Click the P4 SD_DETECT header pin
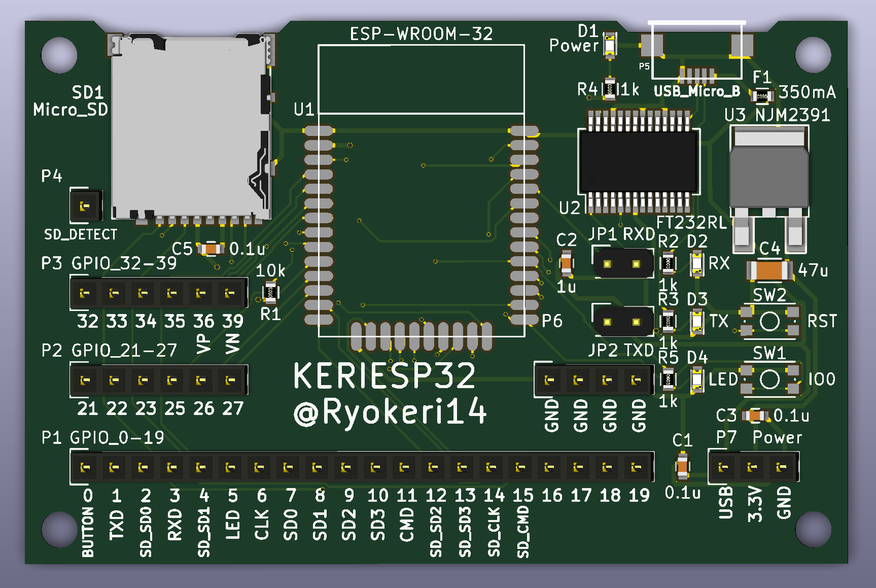The height and width of the screenshot is (588, 876). 85,206
